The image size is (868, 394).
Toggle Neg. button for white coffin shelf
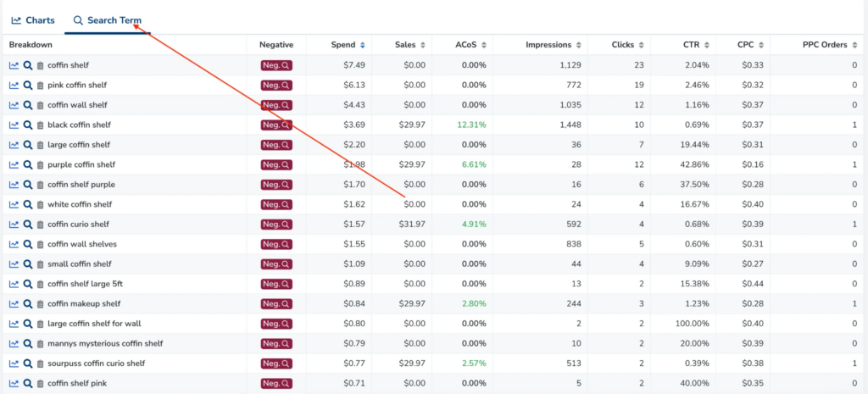click(x=276, y=205)
